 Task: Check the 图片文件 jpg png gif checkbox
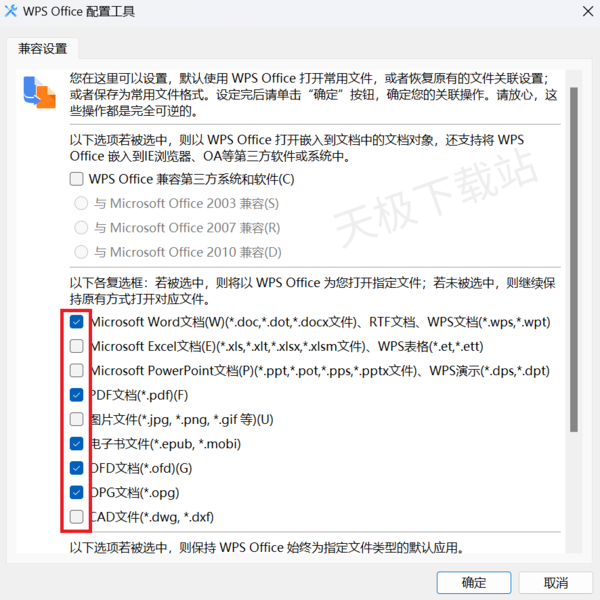[77, 419]
